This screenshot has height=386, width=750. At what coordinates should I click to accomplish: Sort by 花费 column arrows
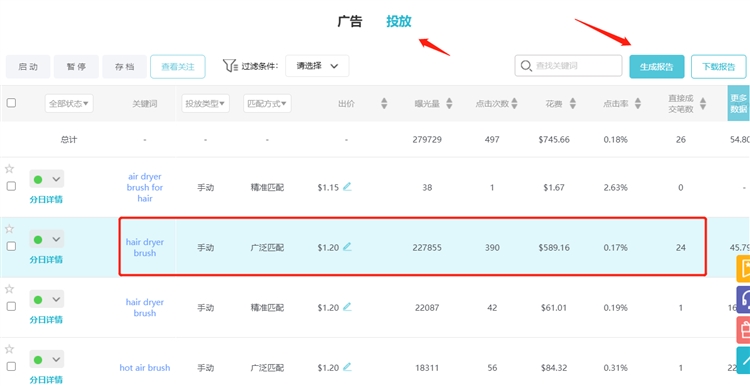[573, 103]
